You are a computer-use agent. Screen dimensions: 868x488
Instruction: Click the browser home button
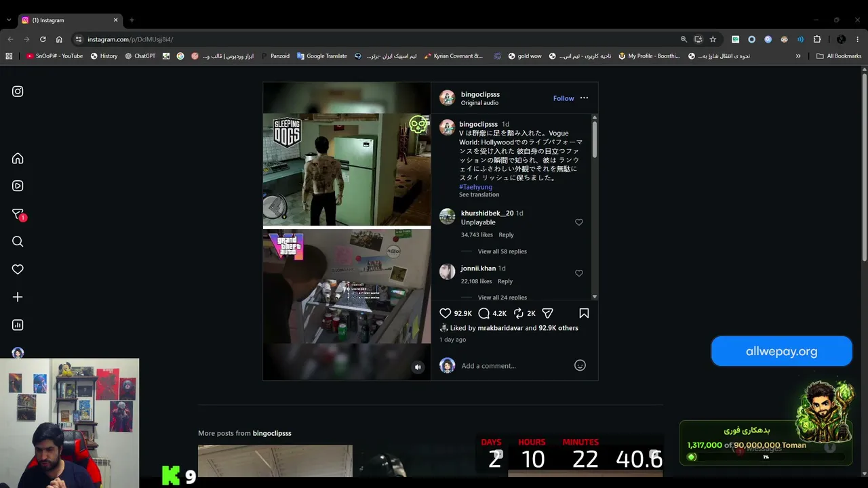coord(59,39)
